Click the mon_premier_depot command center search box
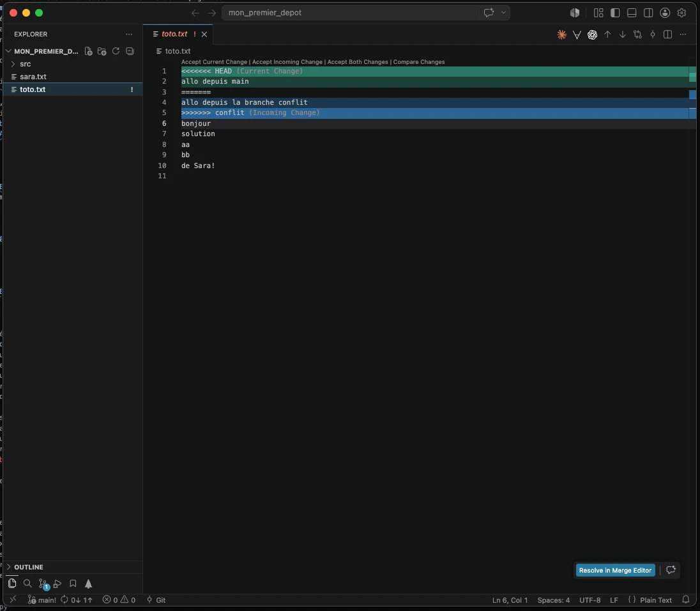 tap(351, 13)
